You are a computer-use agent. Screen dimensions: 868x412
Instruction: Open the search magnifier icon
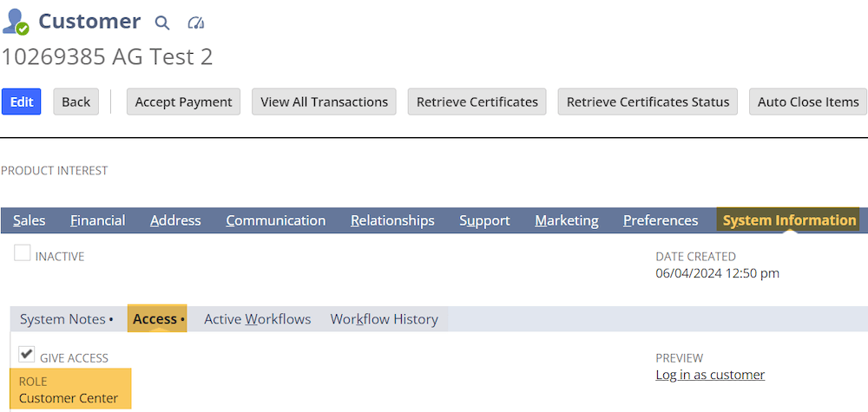click(161, 23)
